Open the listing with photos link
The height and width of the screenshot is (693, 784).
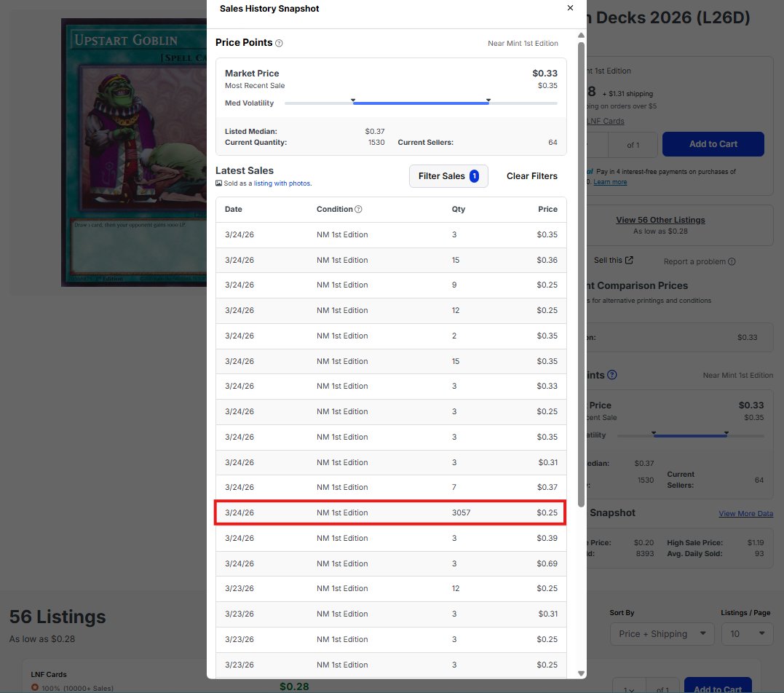point(282,183)
